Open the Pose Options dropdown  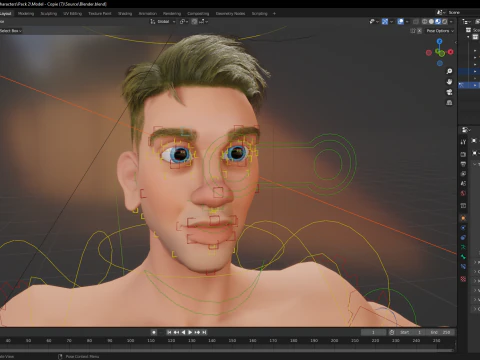(x=440, y=31)
